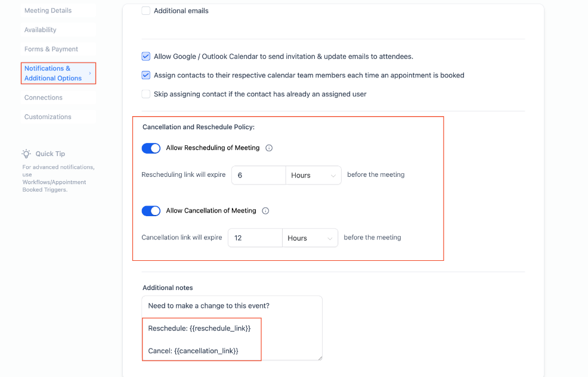The image size is (588, 377).
Task: Open the rescheduling expiry Hours dropdown
Action: (314, 175)
